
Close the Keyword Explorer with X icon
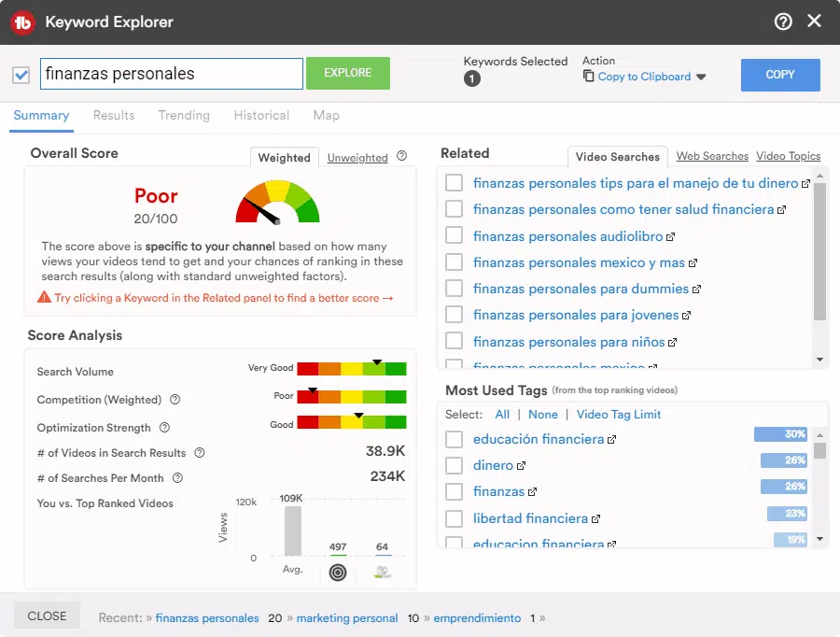[x=814, y=21]
